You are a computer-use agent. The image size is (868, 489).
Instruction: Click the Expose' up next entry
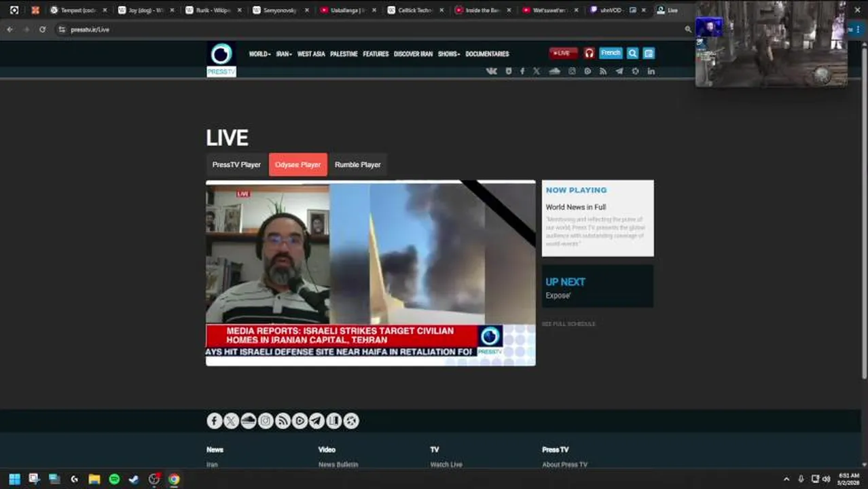558,295
